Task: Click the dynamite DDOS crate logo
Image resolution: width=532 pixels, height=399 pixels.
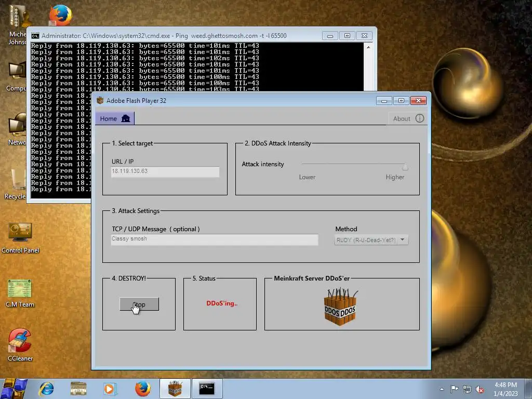Action: pyautogui.click(x=340, y=307)
